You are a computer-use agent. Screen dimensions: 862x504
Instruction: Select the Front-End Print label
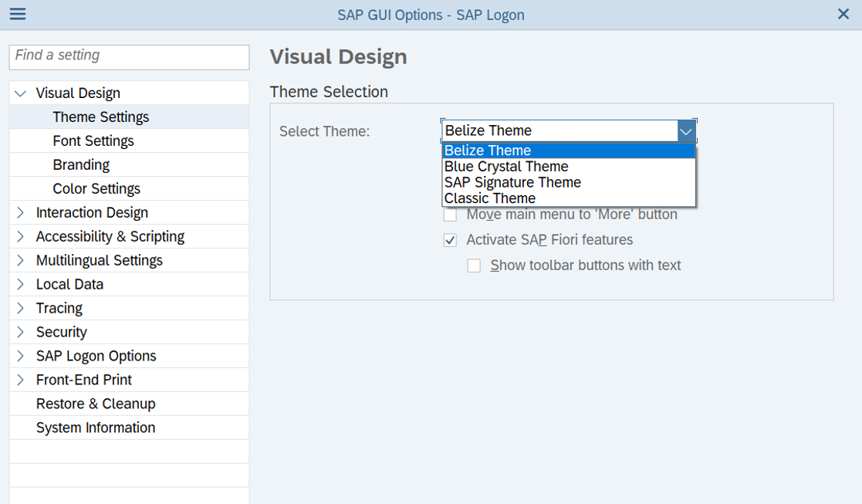[x=84, y=380]
